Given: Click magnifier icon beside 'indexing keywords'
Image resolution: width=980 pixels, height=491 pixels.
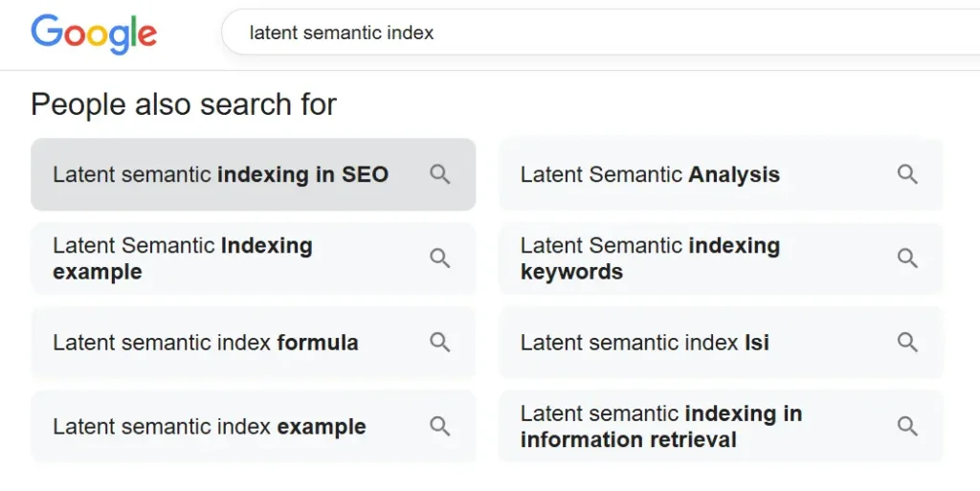Looking at the screenshot, I should (907, 258).
